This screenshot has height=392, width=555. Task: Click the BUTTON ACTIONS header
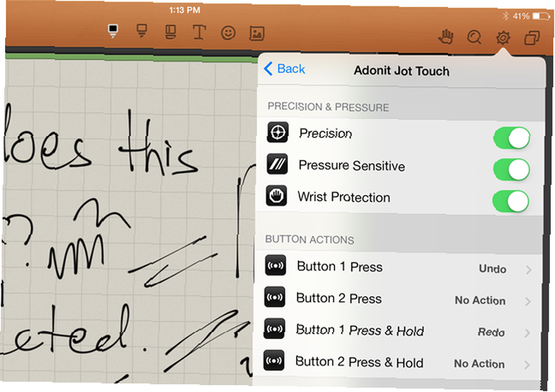(x=310, y=240)
